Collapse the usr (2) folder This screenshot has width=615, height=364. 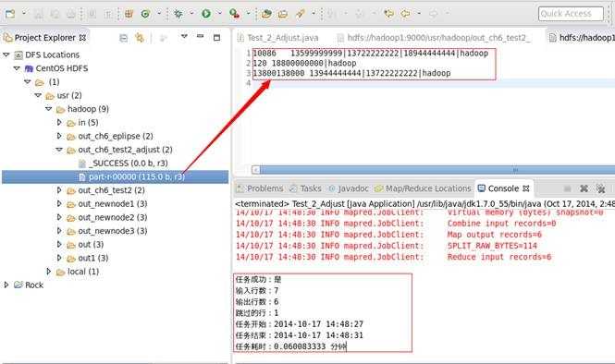point(38,95)
